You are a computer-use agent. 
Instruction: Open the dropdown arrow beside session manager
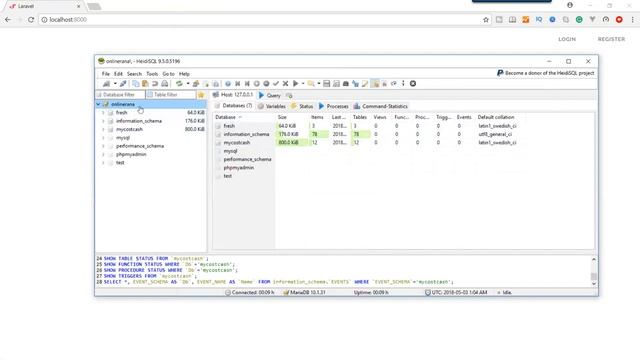click(x=115, y=84)
